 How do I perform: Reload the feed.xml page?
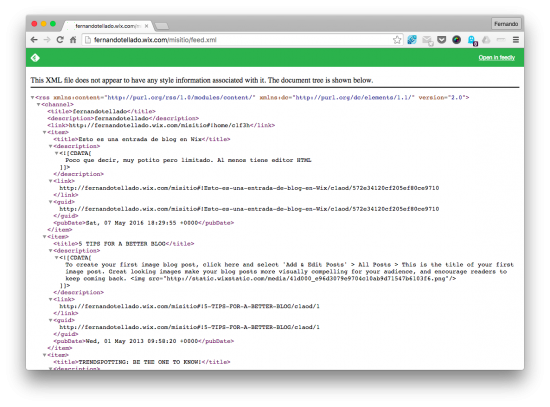point(60,40)
